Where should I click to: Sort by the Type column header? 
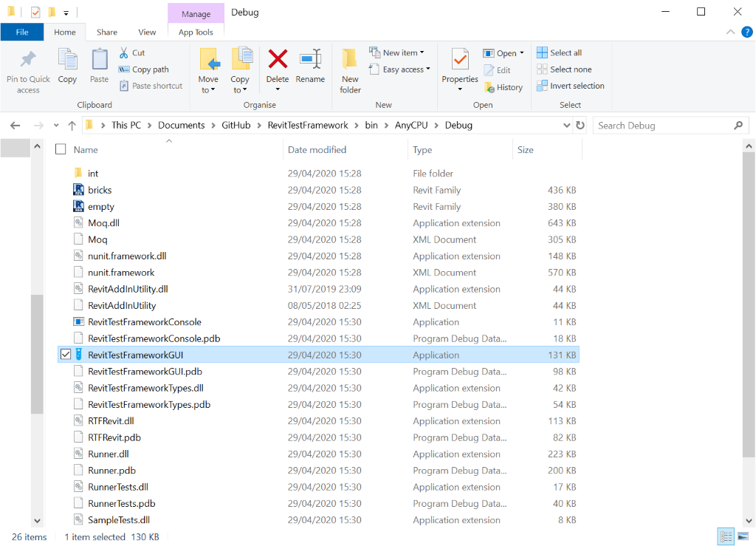460,149
